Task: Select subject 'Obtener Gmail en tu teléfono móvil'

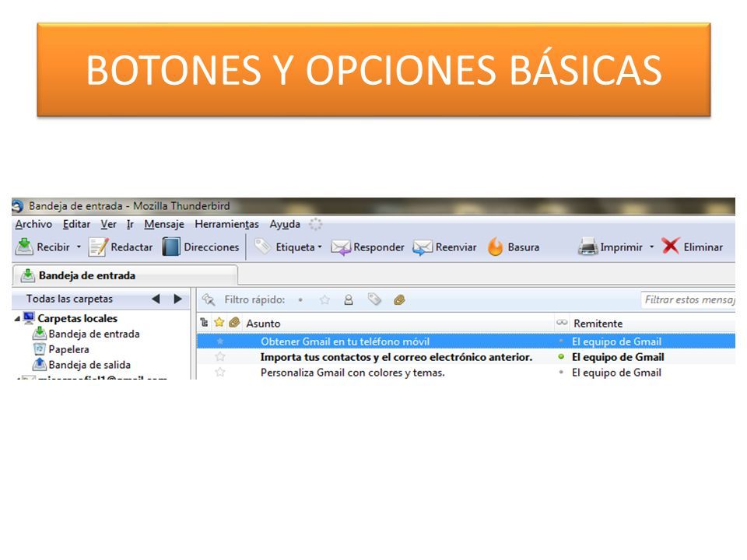Action: point(345,341)
